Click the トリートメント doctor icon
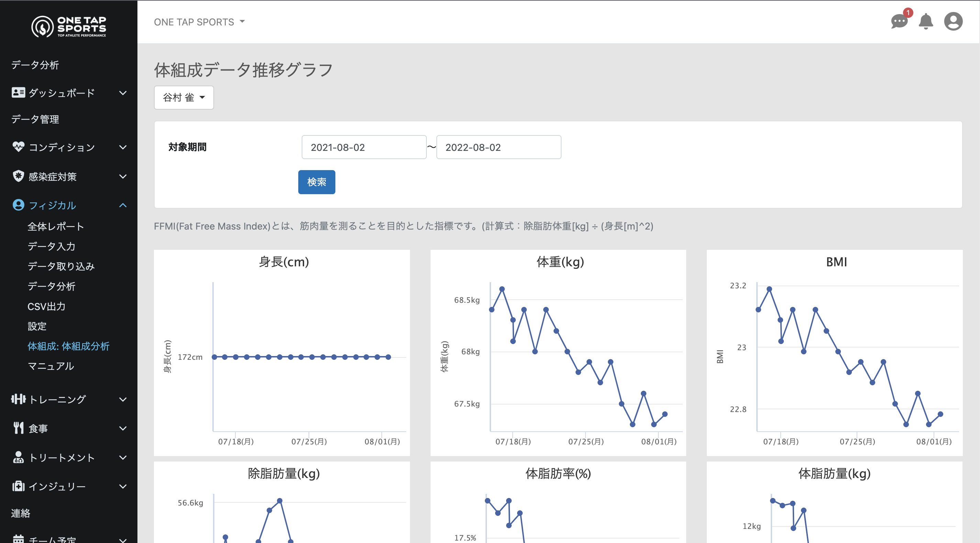The height and width of the screenshot is (543, 980). (x=18, y=457)
